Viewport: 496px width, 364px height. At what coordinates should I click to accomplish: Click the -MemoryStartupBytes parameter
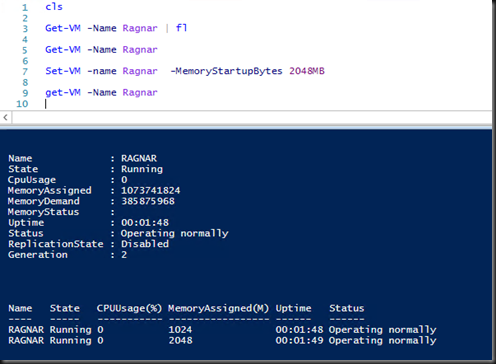[226, 71]
